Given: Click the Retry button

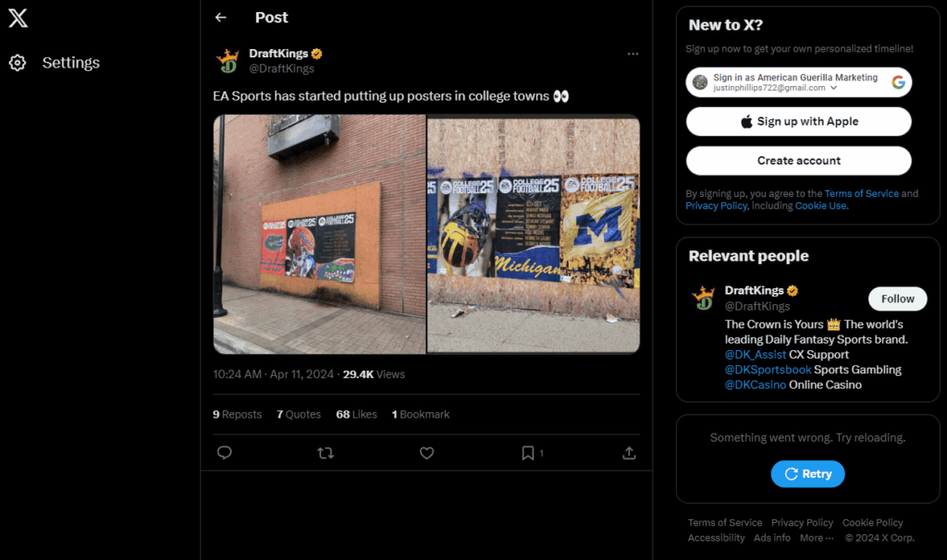Looking at the screenshot, I should pyautogui.click(x=807, y=474).
